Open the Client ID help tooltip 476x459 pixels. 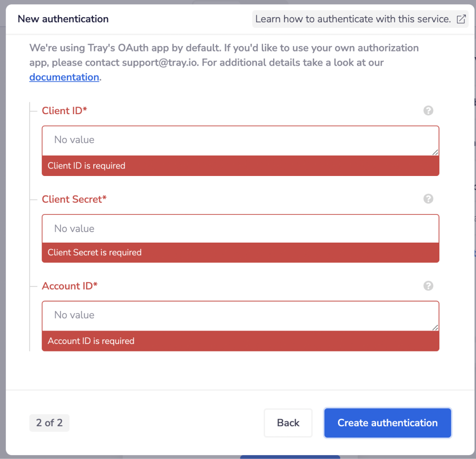pos(428,110)
